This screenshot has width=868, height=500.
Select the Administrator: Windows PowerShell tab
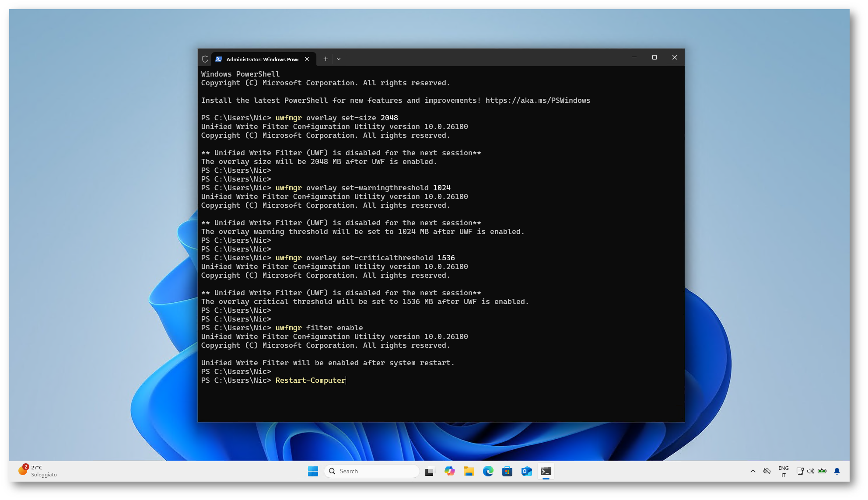click(x=262, y=59)
